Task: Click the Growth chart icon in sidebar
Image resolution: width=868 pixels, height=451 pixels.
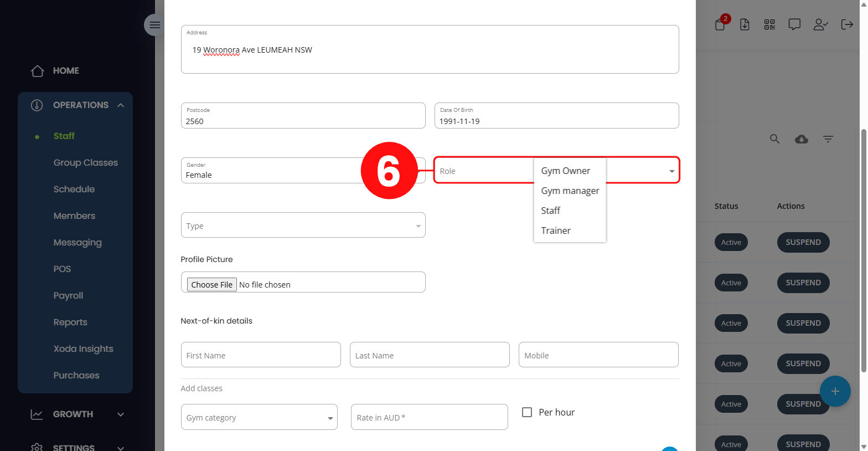Action: [x=37, y=414]
